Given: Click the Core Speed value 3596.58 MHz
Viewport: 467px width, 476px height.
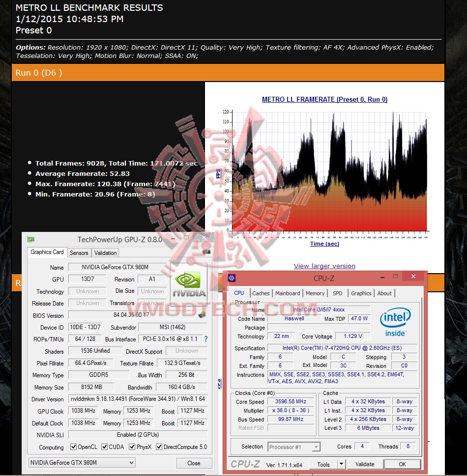Looking at the screenshot, I should [291, 401].
